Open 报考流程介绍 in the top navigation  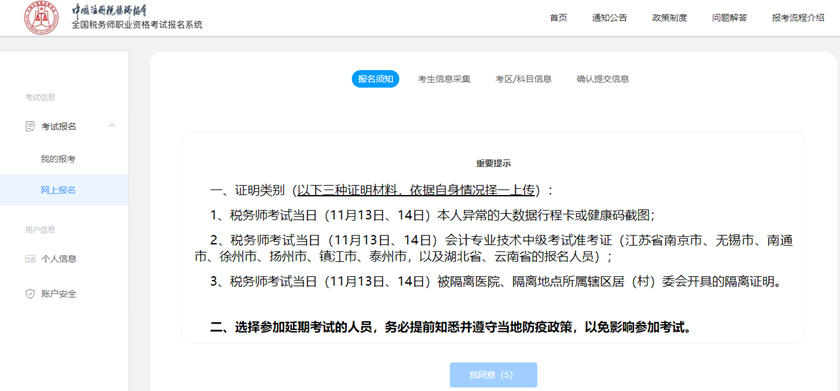tap(798, 18)
